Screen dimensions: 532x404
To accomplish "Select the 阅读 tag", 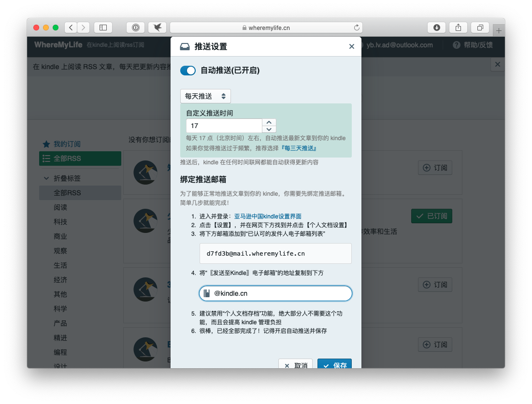I will click(x=60, y=207).
